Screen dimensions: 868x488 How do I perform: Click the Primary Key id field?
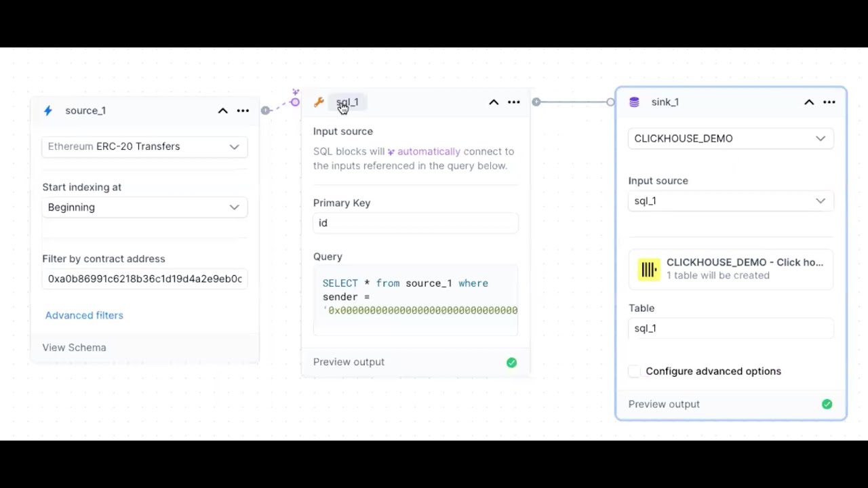(416, 223)
